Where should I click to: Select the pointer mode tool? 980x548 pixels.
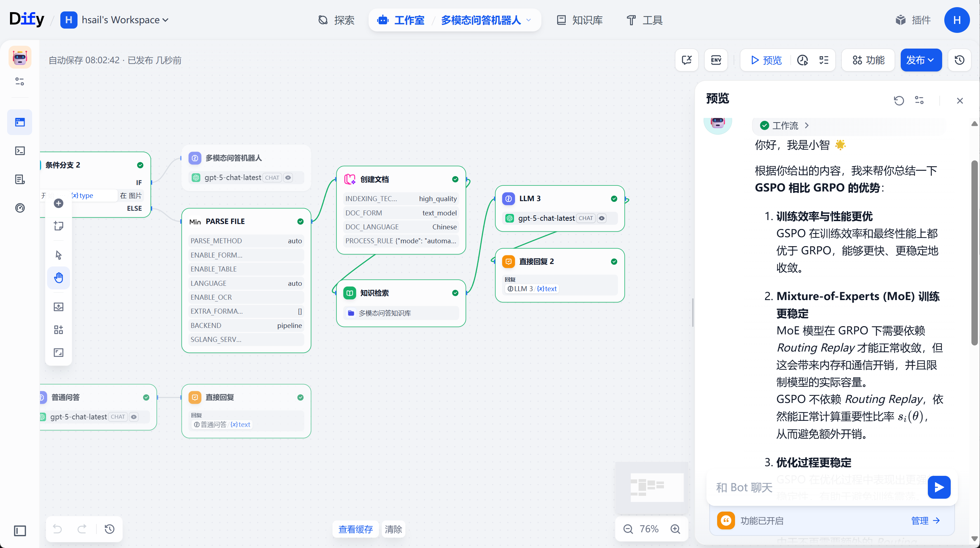(x=59, y=255)
